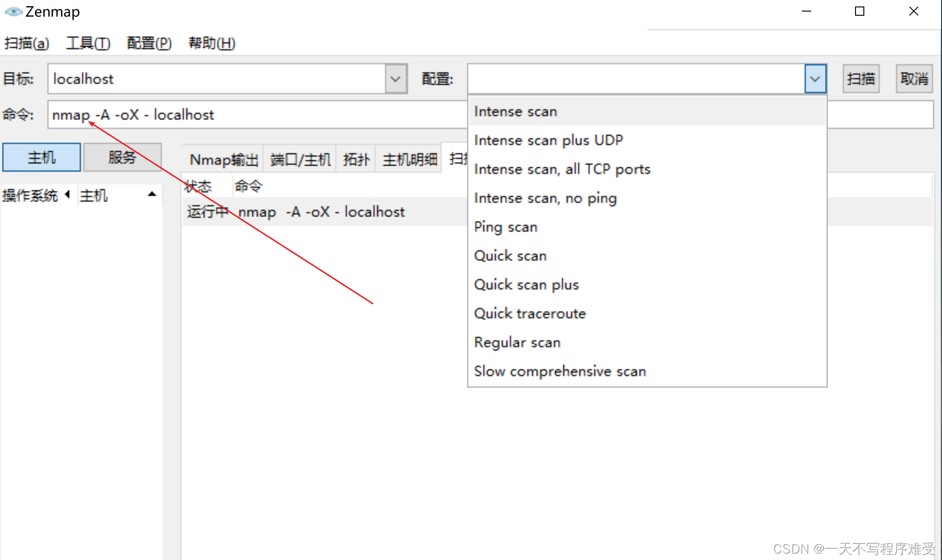Image resolution: width=942 pixels, height=560 pixels.
Task: Open the 工具(T) menu
Action: click(x=88, y=43)
